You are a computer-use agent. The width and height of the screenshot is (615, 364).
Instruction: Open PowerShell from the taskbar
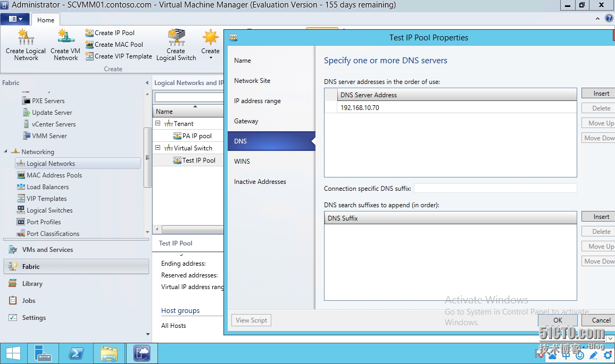pos(76,353)
